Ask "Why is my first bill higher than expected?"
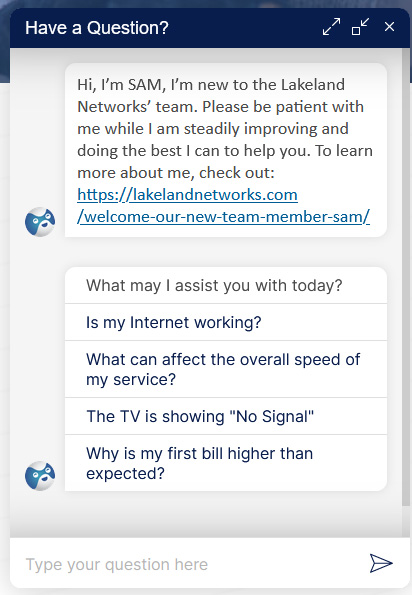Image resolution: width=412 pixels, height=595 pixels. coord(226,463)
